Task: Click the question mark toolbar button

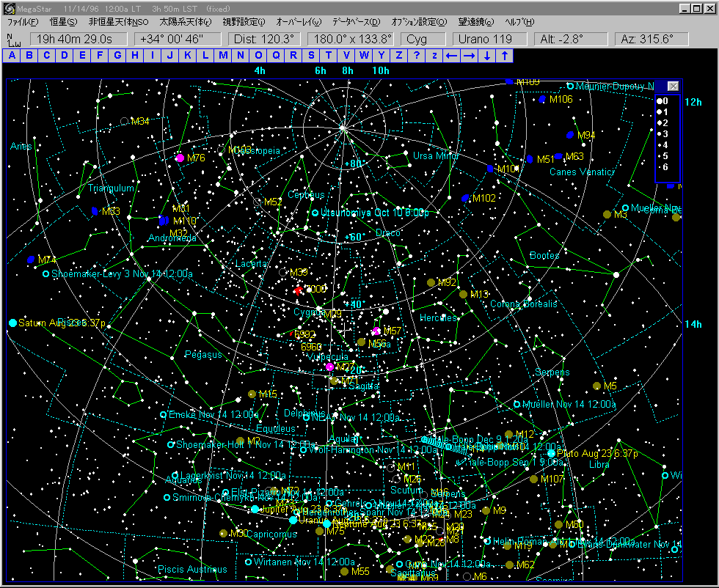Action: [x=417, y=56]
